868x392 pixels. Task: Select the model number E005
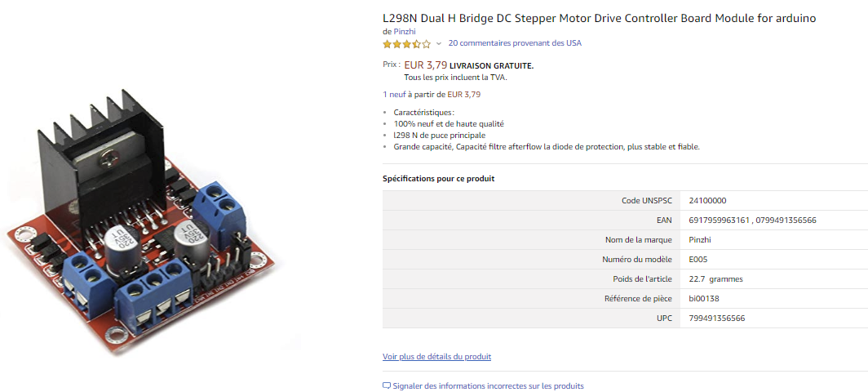point(697,259)
